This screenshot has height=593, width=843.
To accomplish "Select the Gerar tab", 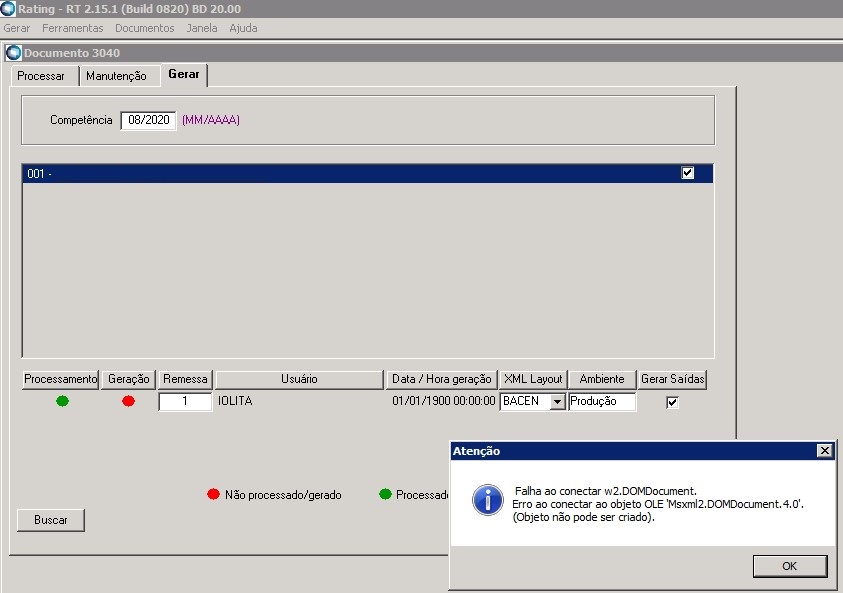I will pyautogui.click(x=184, y=74).
